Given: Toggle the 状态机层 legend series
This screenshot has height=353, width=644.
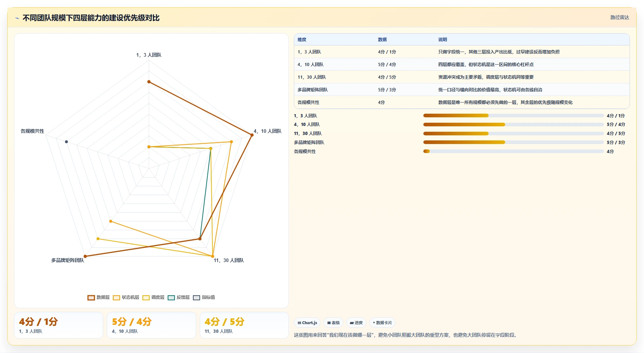Looking at the screenshot, I should tap(126, 297).
